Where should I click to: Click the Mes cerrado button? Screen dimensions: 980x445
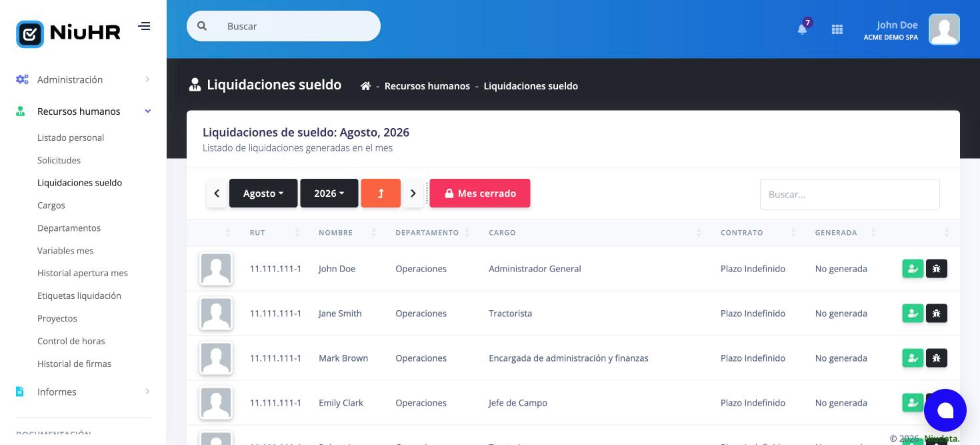click(x=480, y=193)
